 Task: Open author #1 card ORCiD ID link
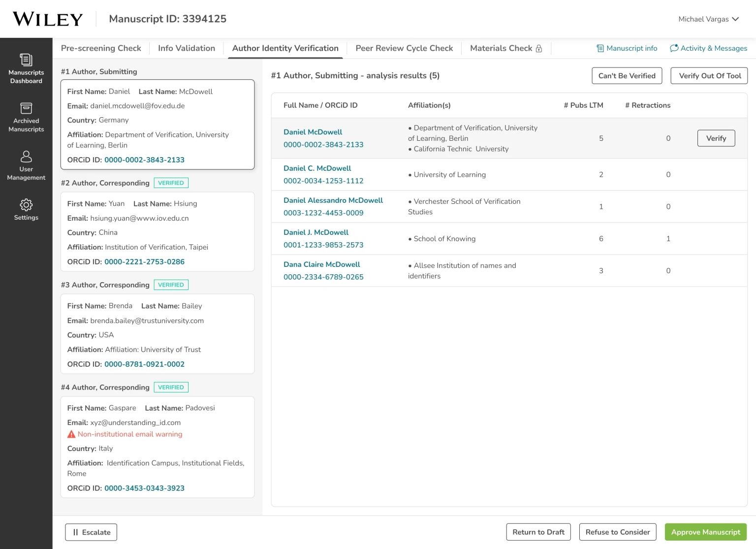(x=144, y=160)
